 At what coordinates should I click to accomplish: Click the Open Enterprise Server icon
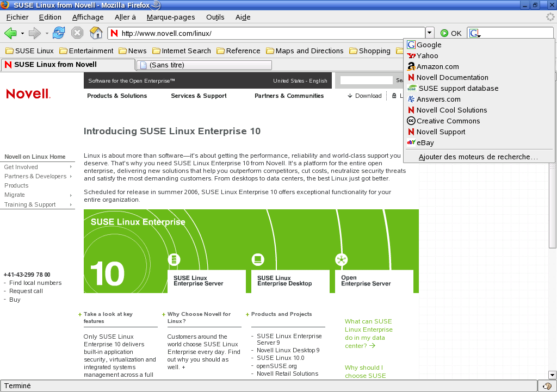coord(342,259)
